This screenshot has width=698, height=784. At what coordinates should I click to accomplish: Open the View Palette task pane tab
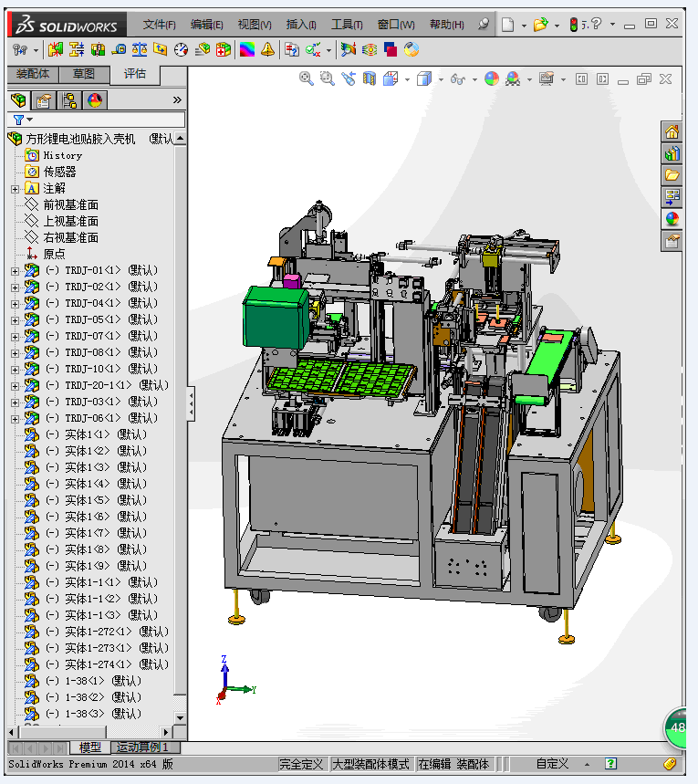pyautogui.click(x=672, y=196)
